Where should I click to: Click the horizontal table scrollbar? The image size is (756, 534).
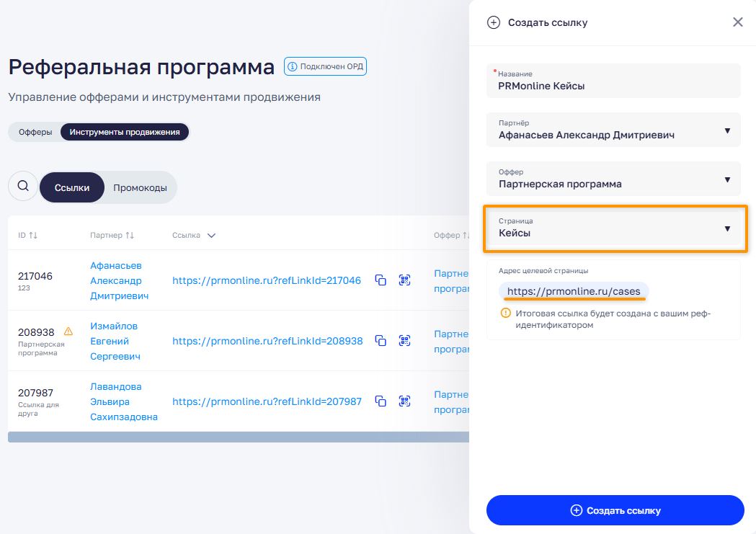click(x=238, y=437)
